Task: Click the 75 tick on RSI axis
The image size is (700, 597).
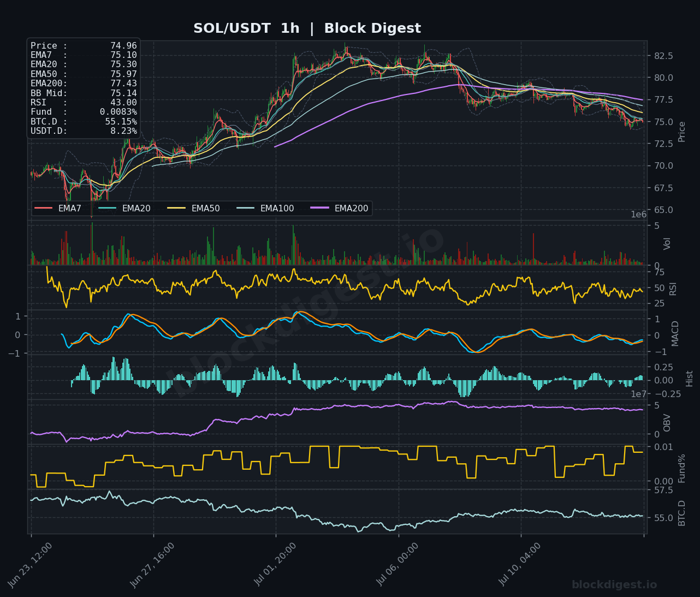Action: pyautogui.click(x=659, y=273)
